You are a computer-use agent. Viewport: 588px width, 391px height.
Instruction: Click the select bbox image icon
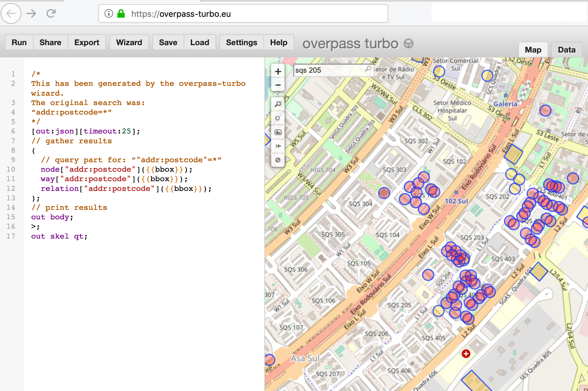coord(278,132)
